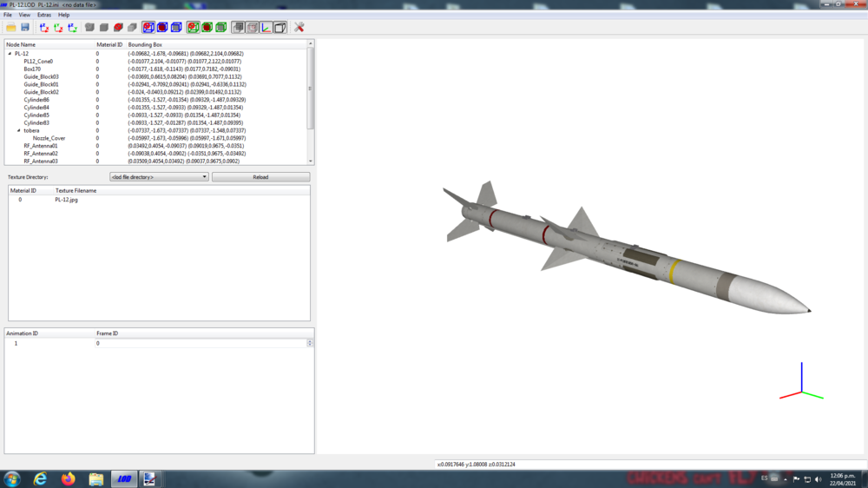Click the gray cube icon with red no-sign
The width and height of the screenshot is (868, 488).
pyautogui.click(x=118, y=27)
